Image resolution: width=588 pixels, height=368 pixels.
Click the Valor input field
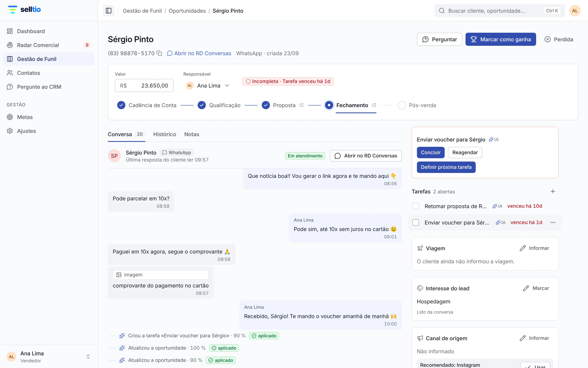(144, 85)
